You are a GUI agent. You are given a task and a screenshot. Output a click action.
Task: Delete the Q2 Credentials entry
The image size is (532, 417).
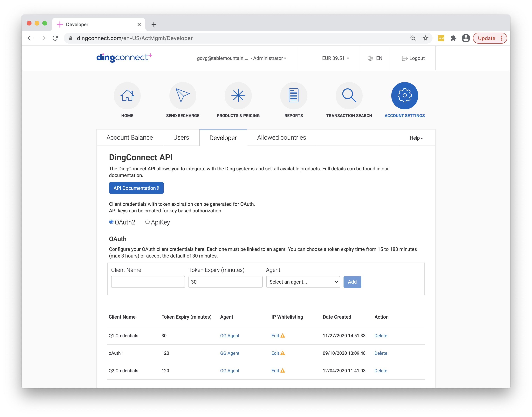tap(380, 371)
